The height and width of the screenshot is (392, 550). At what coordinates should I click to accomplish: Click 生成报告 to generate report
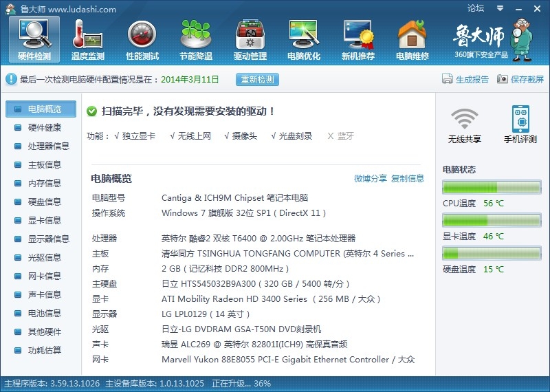[x=465, y=79]
